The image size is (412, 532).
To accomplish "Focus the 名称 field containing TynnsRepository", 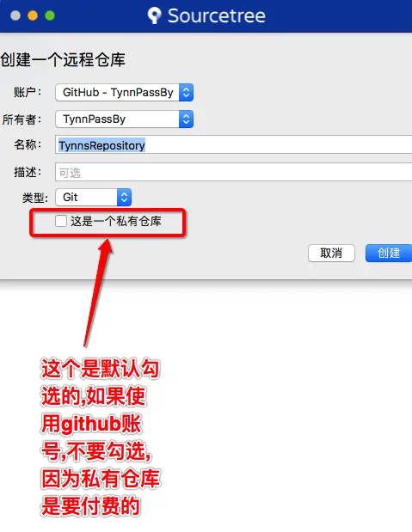I will coord(234,145).
